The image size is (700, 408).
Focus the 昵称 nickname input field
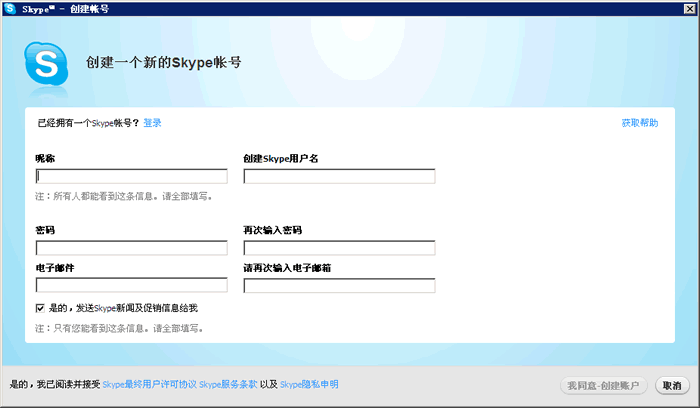[x=132, y=176]
